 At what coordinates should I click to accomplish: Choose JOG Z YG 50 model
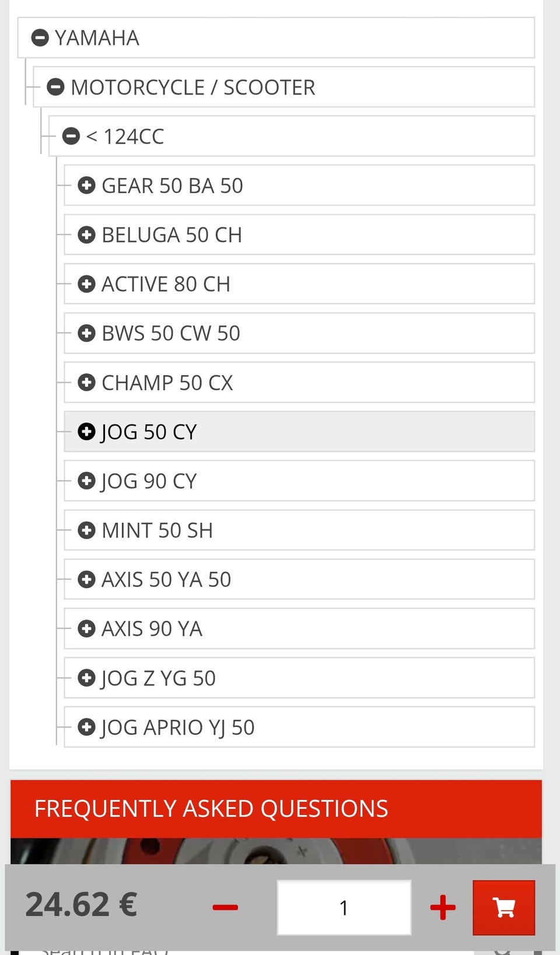coord(159,678)
